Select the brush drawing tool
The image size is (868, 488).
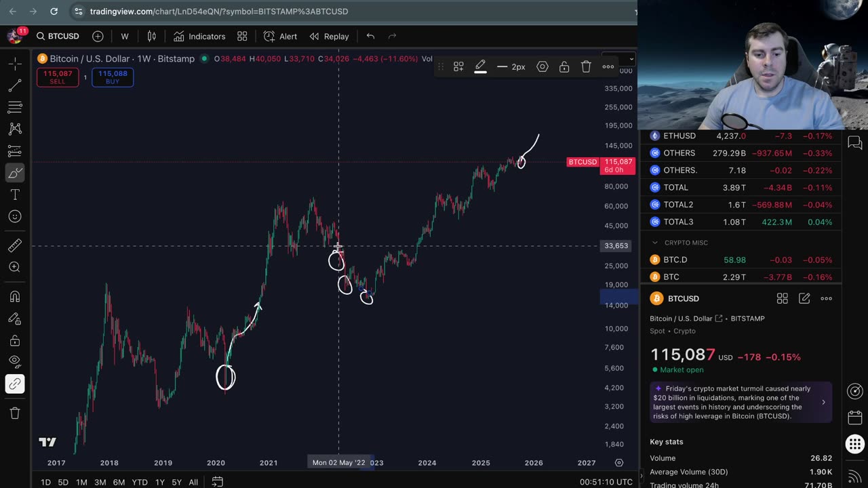point(15,173)
